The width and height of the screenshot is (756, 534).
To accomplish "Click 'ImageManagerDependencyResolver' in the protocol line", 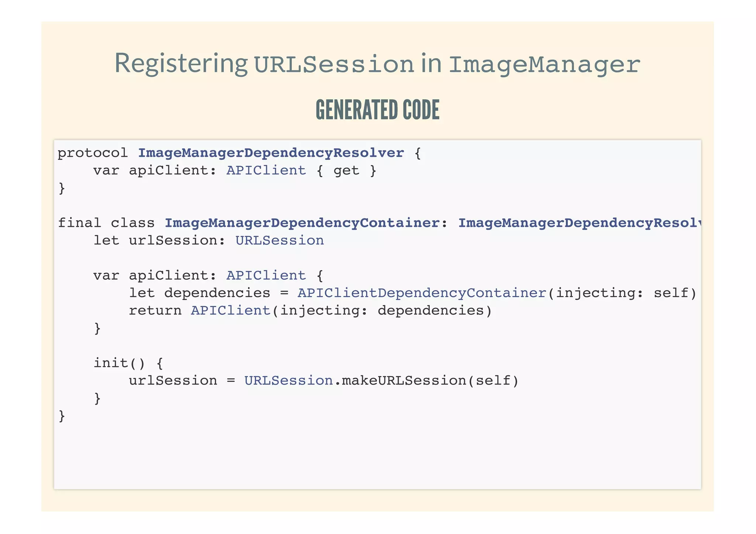I will (271, 153).
